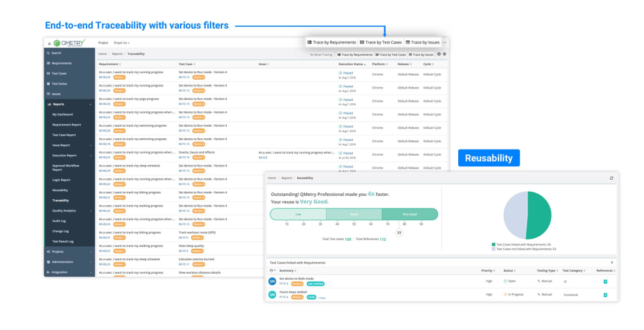Click Passed check icon on Snacks, Sauce row
The width and height of the screenshot is (644, 330).
click(341, 153)
